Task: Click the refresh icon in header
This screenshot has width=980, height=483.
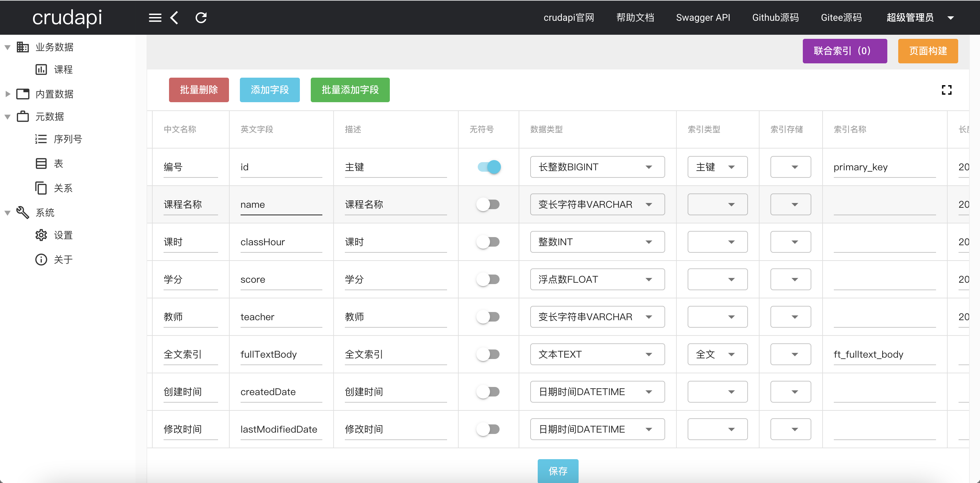Action: click(201, 17)
